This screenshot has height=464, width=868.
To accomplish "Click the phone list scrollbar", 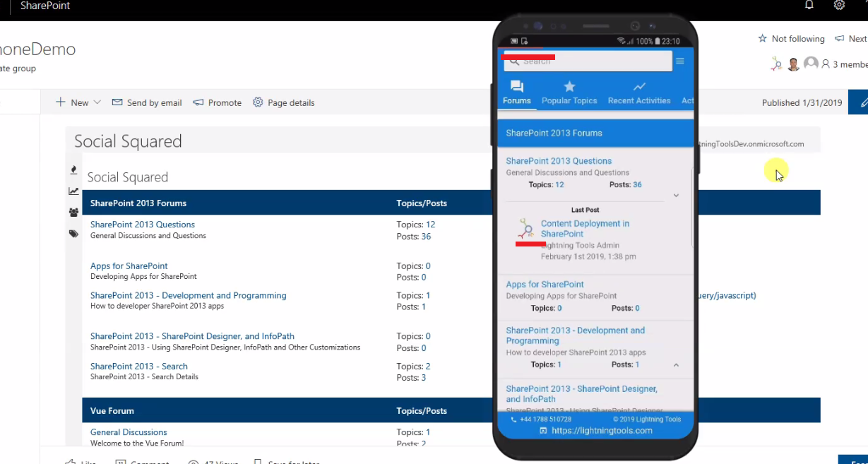I will coord(692,208).
